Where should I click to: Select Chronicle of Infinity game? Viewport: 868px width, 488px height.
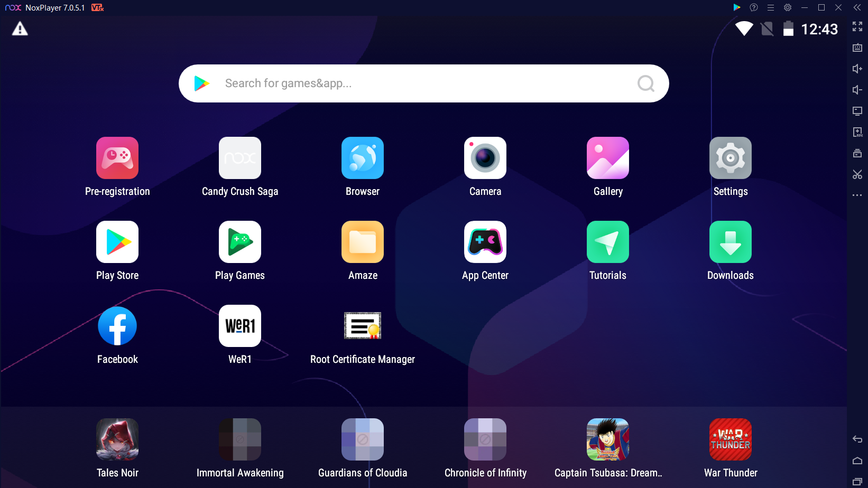point(485,439)
